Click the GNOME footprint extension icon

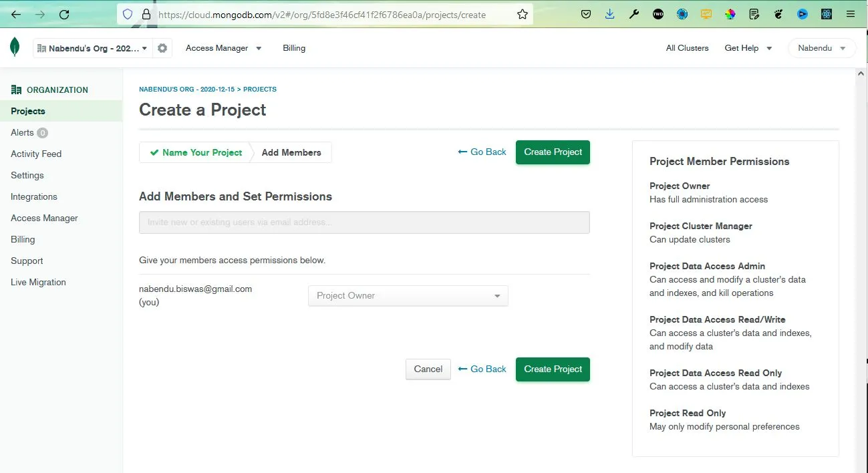pos(778,14)
